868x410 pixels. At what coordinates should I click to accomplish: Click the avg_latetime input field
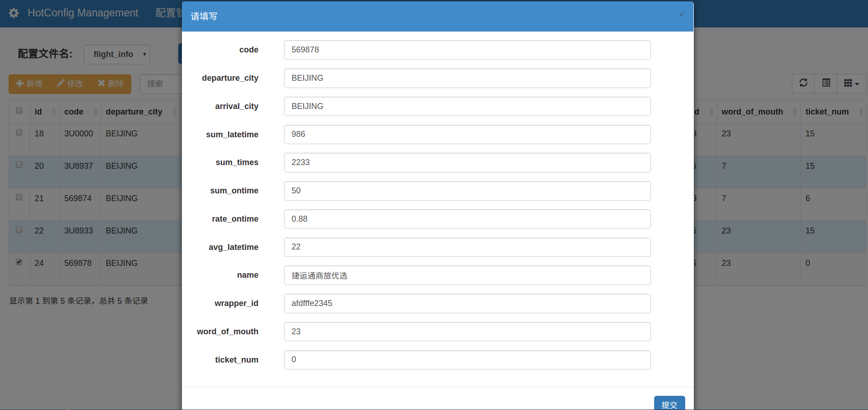467,247
